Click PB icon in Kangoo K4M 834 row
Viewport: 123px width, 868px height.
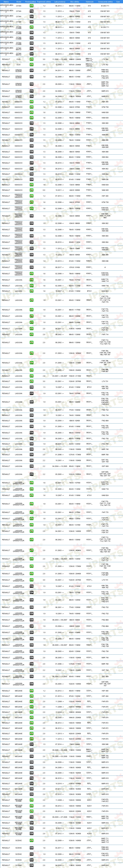click(x=31, y=185)
